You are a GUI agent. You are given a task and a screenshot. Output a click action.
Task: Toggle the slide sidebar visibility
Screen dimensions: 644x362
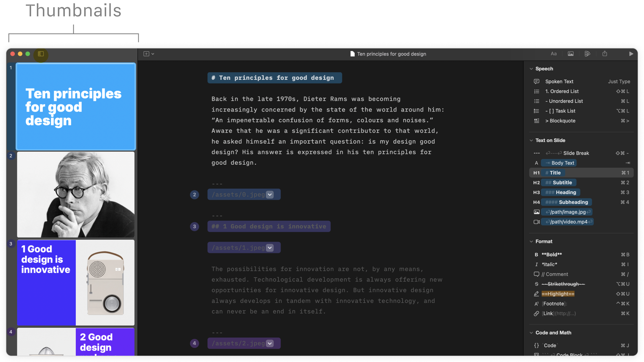[40, 54]
